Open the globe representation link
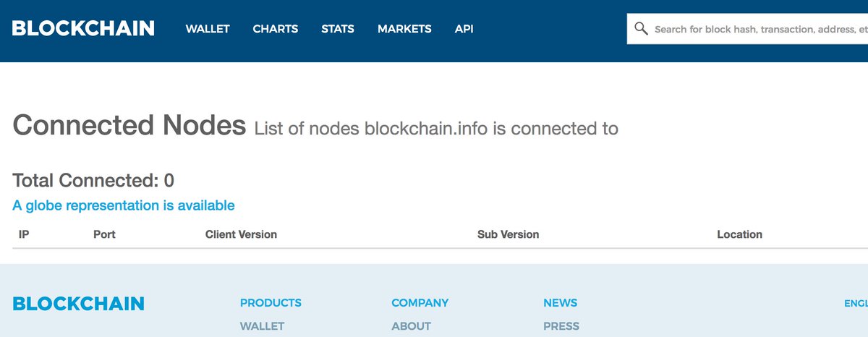868x337 pixels. 124,205
